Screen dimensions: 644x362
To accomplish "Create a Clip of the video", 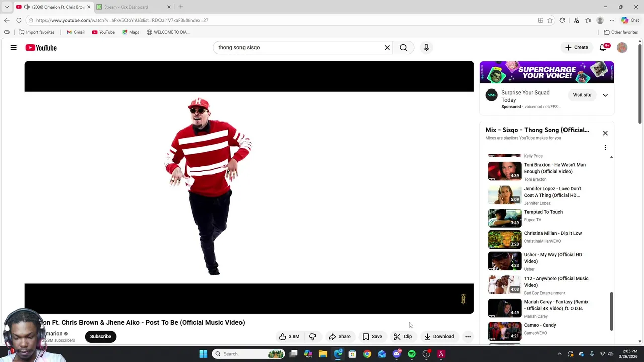I will (403, 337).
